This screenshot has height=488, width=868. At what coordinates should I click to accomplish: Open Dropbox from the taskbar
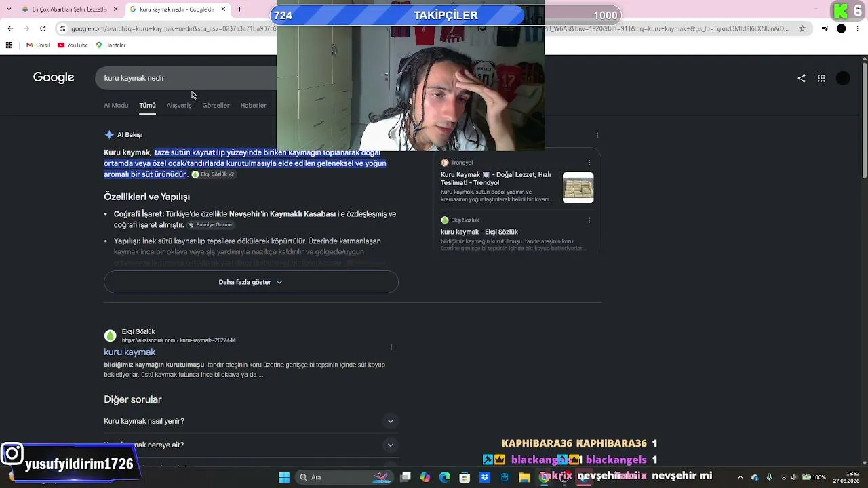[485, 477]
